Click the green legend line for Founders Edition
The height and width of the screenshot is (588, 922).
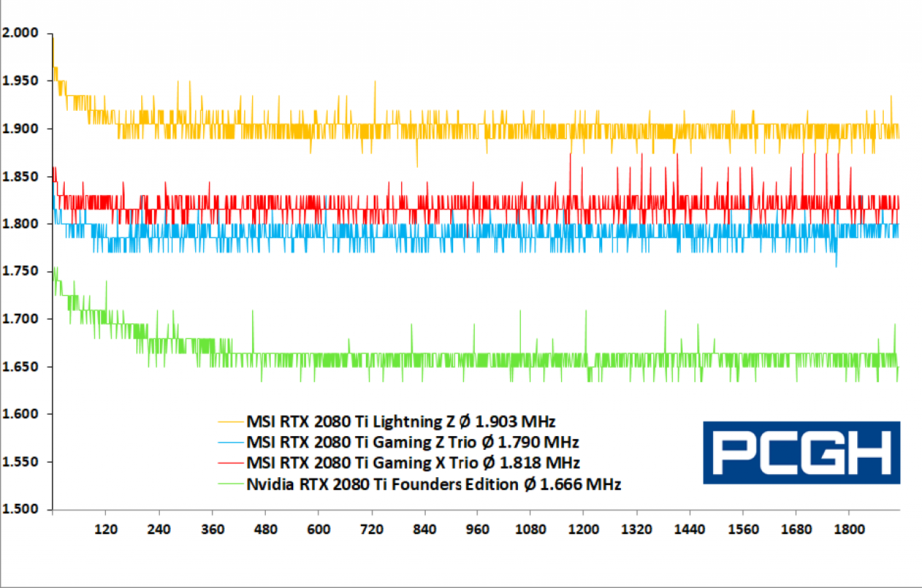(x=231, y=484)
